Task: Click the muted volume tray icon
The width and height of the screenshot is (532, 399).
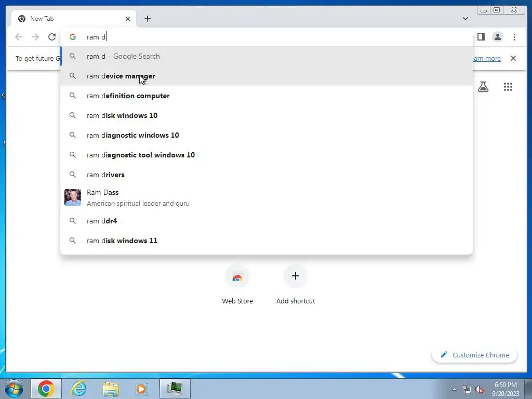Action: coord(480,390)
